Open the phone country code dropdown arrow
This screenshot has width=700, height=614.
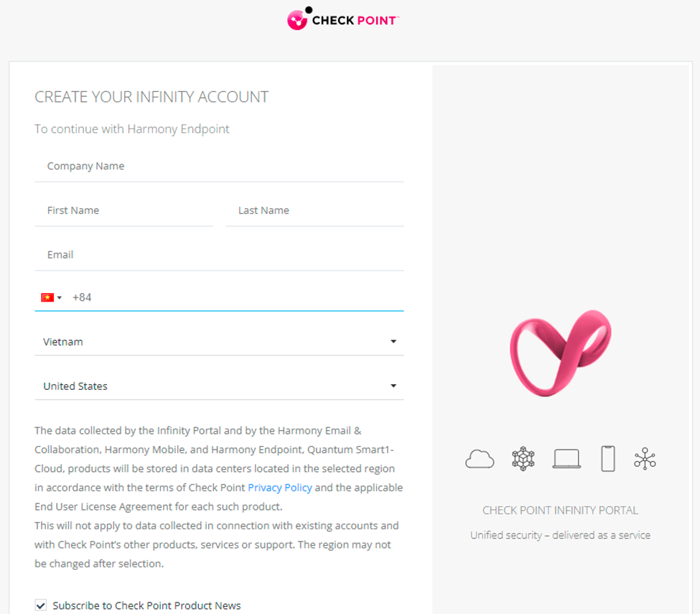pos(60,298)
